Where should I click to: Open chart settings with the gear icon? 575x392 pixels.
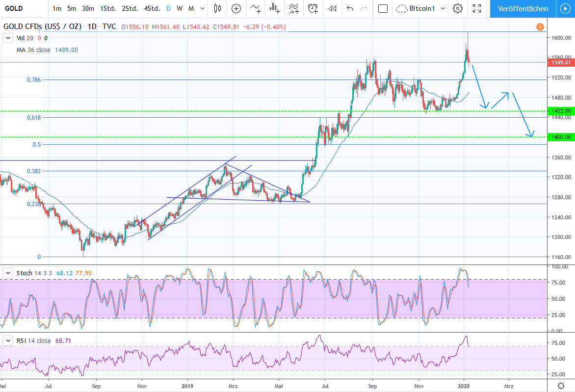click(458, 8)
